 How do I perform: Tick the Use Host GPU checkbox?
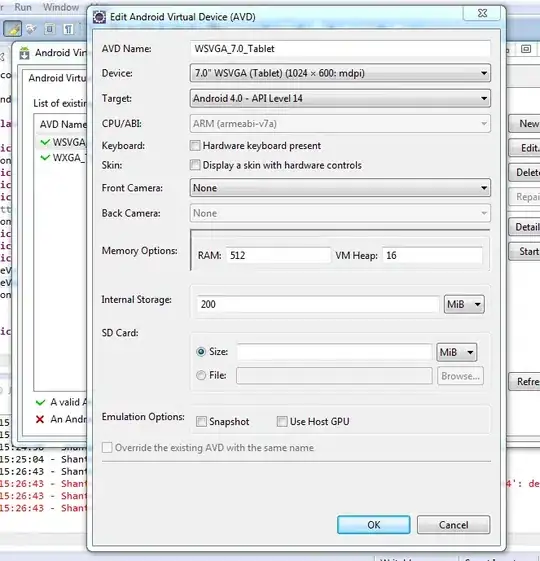tap(282, 421)
